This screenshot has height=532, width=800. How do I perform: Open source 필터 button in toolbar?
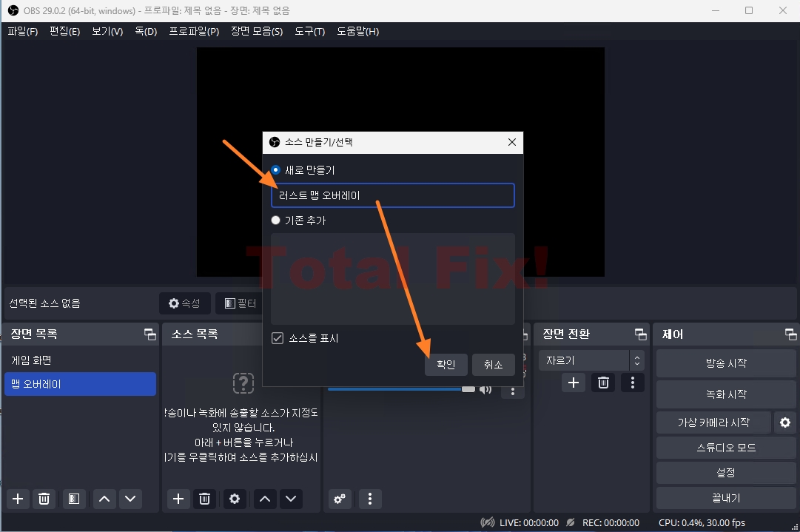coord(240,303)
